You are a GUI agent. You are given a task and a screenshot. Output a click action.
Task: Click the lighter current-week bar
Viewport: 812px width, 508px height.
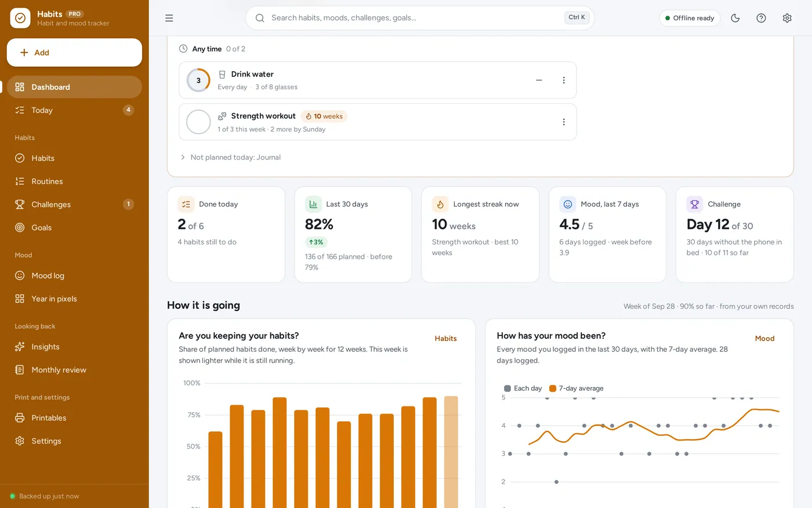click(x=451, y=452)
